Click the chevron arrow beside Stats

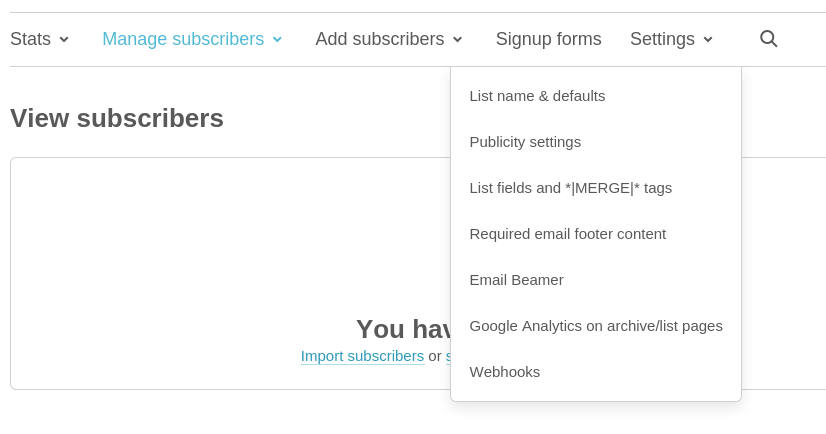(x=64, y=40)
